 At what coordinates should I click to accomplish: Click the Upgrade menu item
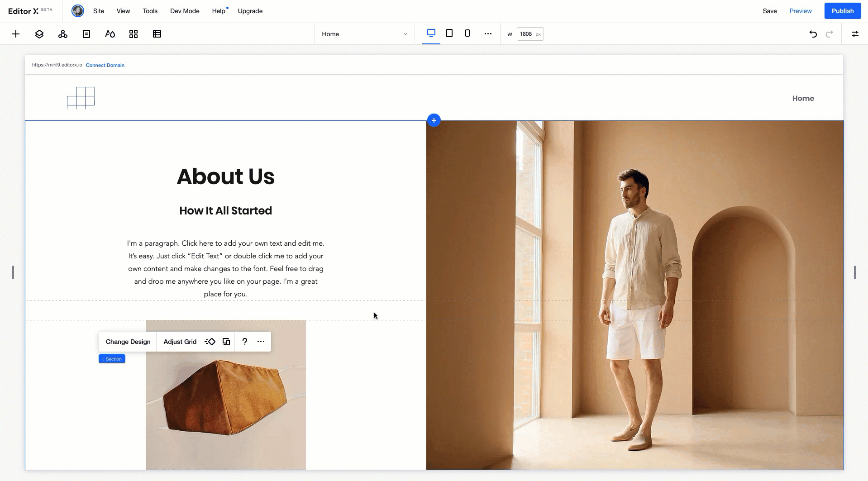point(250,11)
